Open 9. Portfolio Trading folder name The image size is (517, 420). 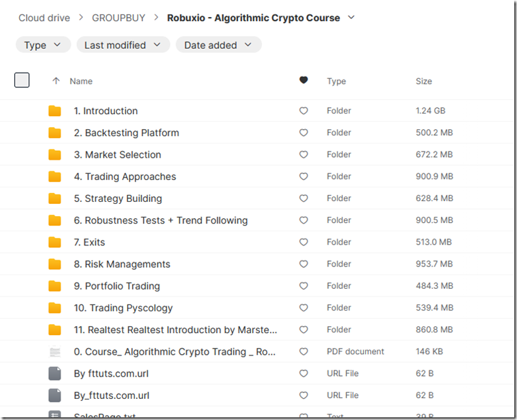(117, 286)
